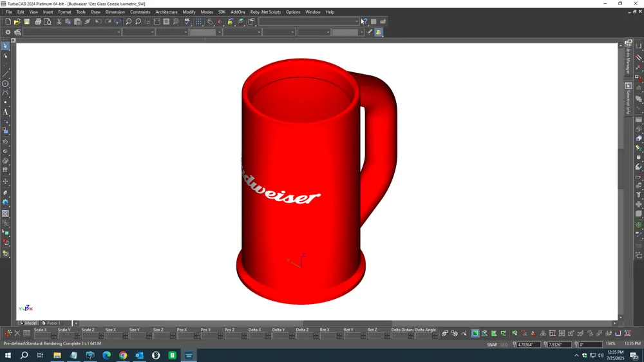644x362 pixels.
Task: Click the Scale X input field
Action: click(x=45, y=336)
